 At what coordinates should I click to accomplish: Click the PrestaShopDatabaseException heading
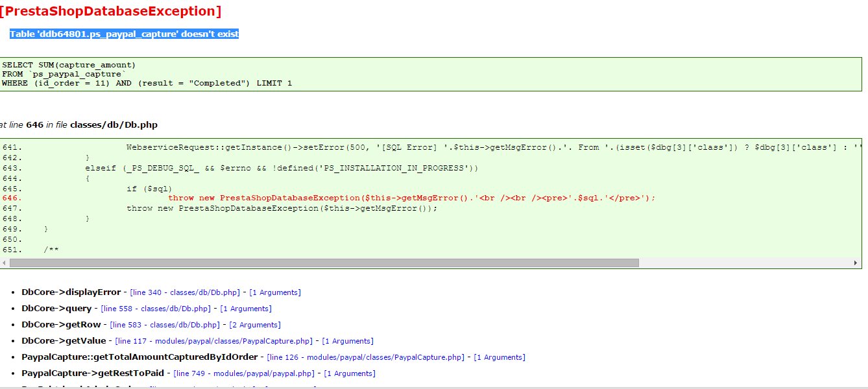110,11
